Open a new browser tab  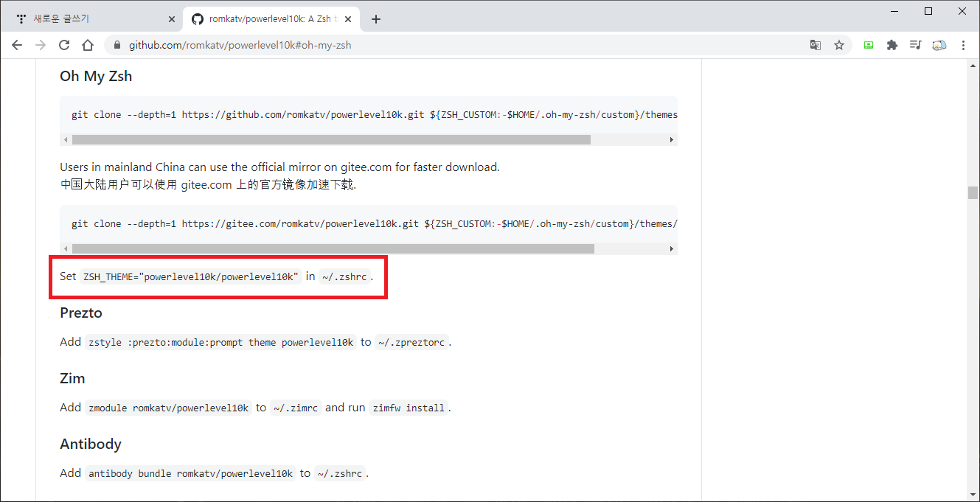point(376,19)
